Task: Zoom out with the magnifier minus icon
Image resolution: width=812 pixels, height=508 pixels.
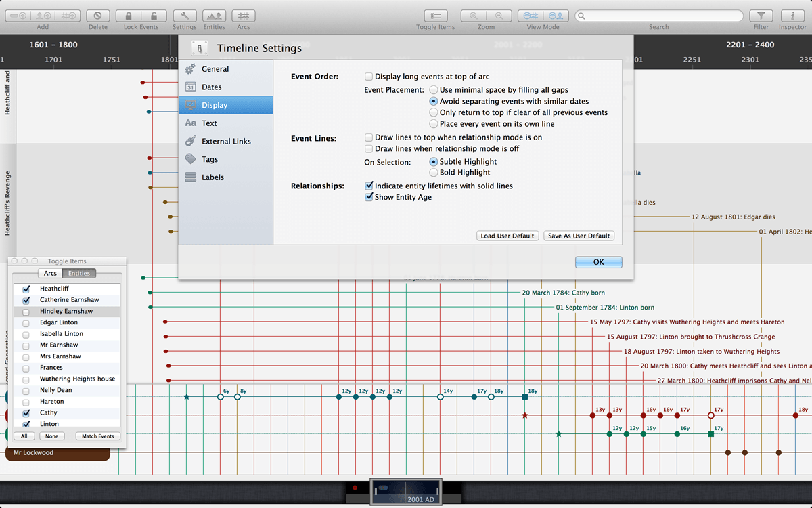Action: click(499, 15)
